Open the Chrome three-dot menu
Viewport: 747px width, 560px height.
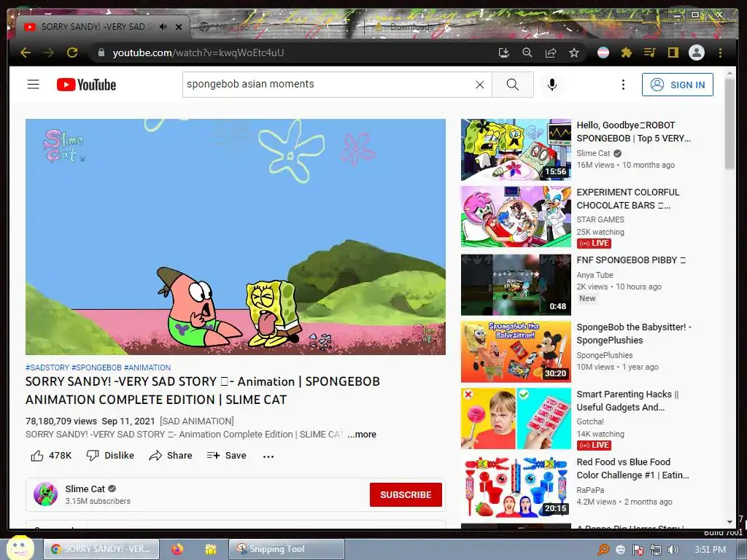(720, 52)
